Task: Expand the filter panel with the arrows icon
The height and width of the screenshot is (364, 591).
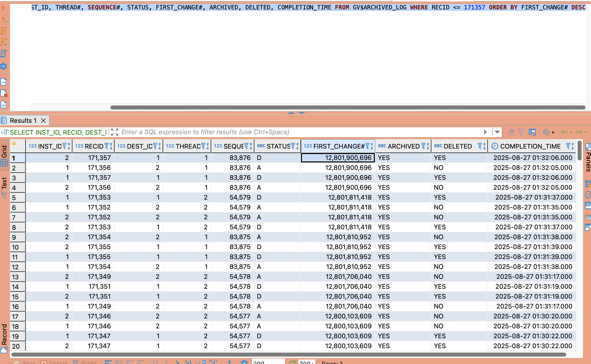Action: (115, 132)
